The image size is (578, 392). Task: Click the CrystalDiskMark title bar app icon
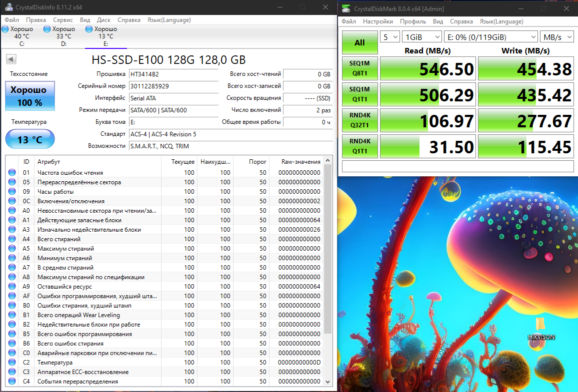coord(346,8)
